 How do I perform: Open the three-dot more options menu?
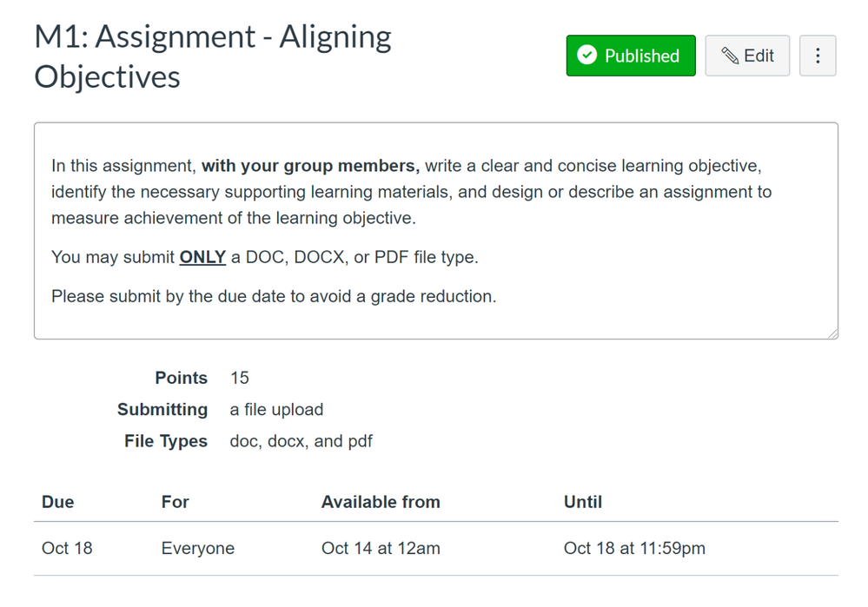(x=818, y=56)
